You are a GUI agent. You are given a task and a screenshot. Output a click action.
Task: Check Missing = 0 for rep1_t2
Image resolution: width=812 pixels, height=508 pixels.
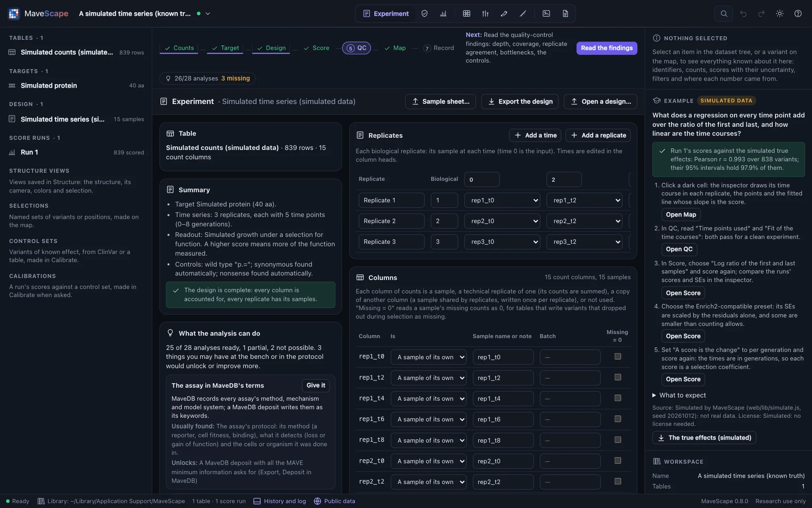tap(618, 377)
